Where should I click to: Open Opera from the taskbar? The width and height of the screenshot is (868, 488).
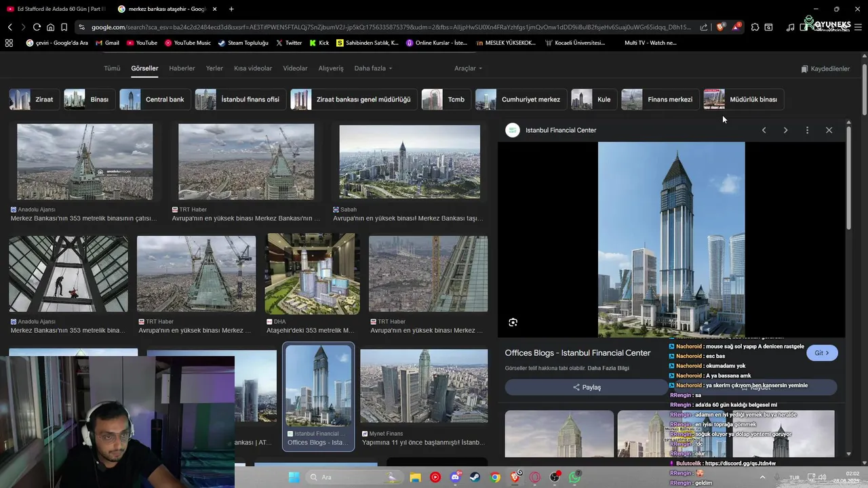point(535,477)
